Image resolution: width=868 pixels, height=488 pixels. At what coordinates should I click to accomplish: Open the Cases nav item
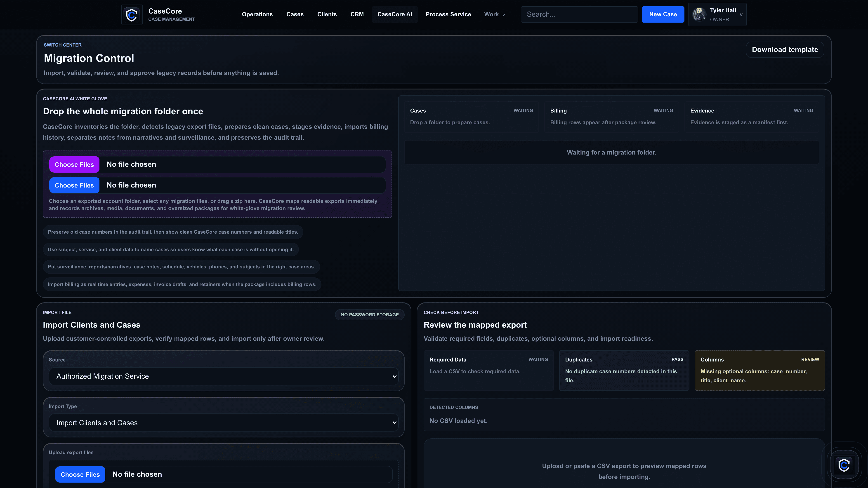295,14
